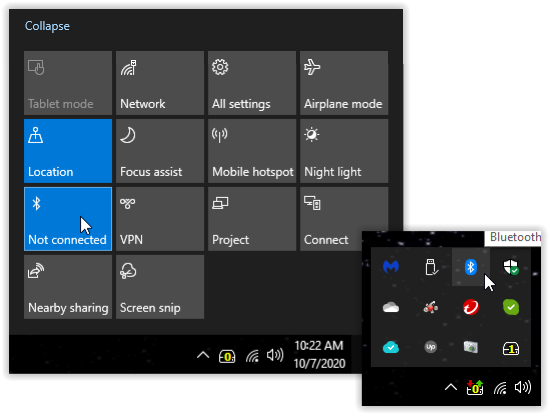Open Windows Security shield tray icon
The image size is (549, 414).
510,267
